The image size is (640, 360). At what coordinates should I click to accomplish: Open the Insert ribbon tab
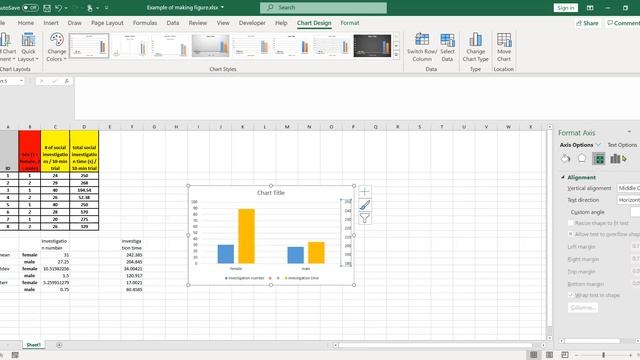(51, 23)
